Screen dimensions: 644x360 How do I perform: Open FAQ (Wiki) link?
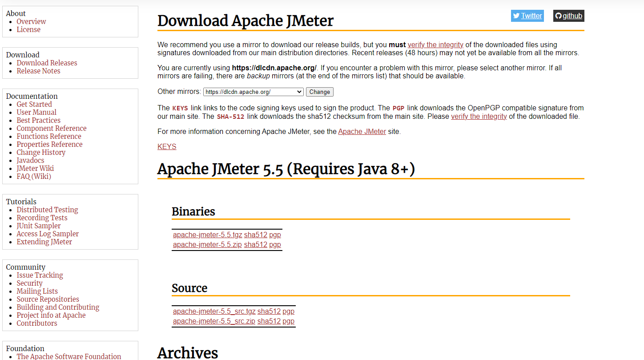click(34, 176)
